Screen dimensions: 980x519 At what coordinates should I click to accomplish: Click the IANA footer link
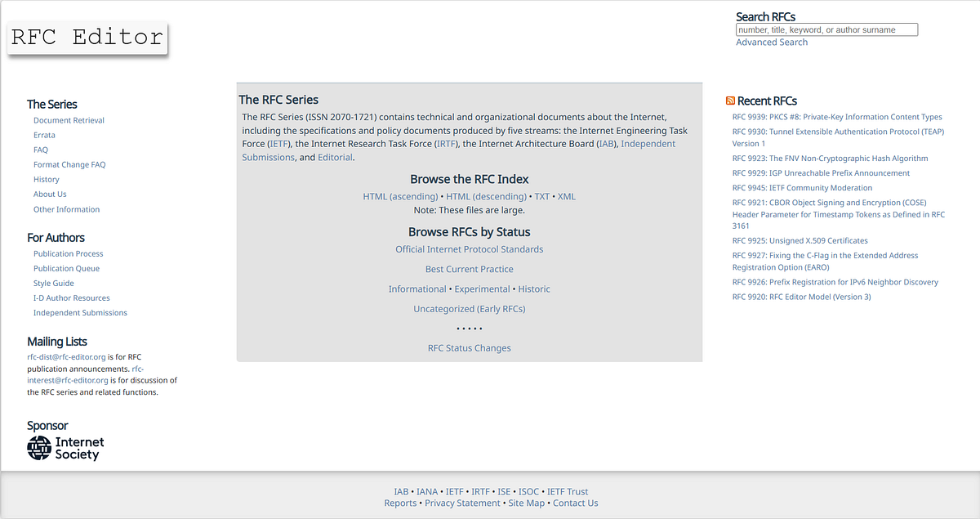pos(427,492)
